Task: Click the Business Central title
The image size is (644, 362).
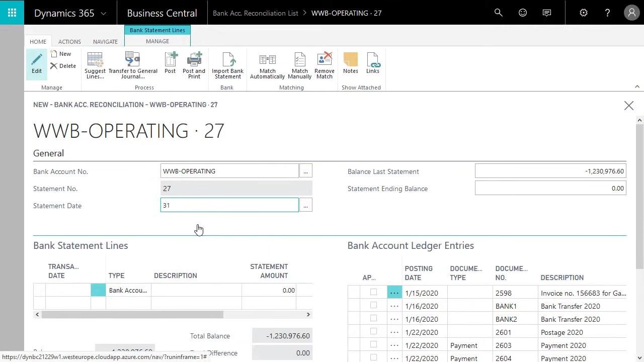Action: [x=162, y=13]
